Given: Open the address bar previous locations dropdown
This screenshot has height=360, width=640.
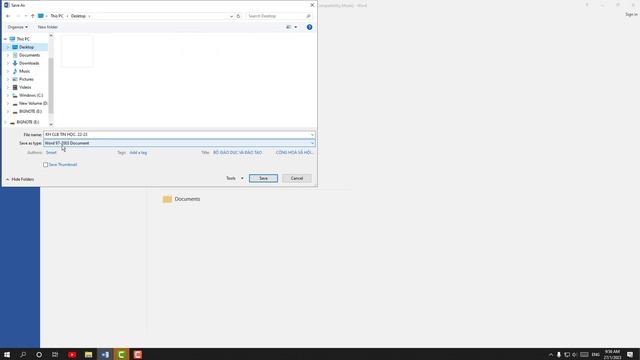Looking at the screenshot, I should pos(231,16).
